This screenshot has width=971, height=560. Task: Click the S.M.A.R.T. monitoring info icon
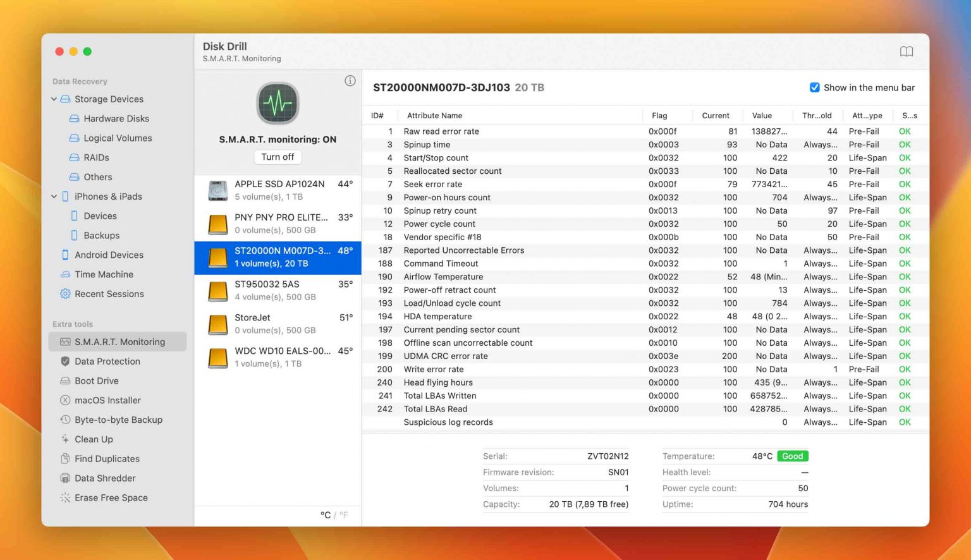[x=350, y=80]
